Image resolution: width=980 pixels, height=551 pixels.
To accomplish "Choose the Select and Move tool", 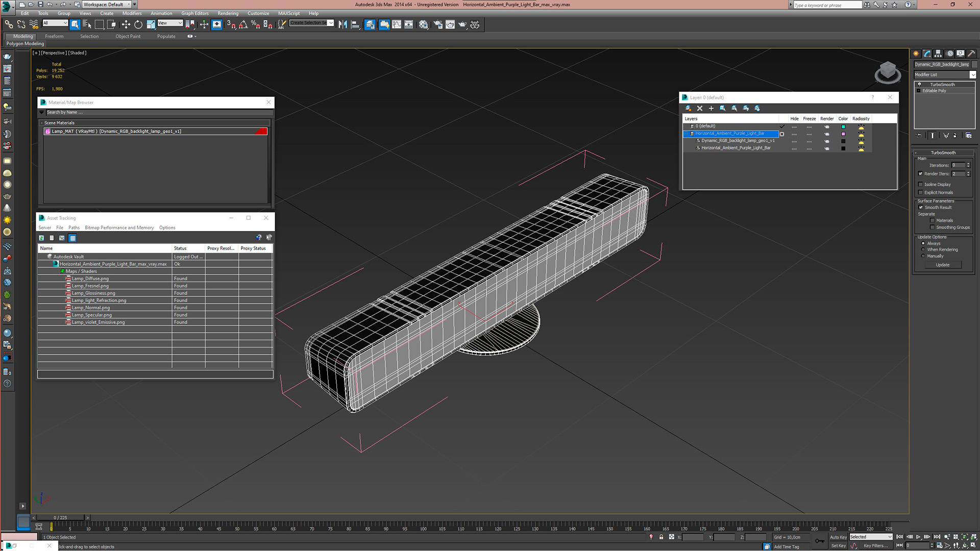I will 126,24.
